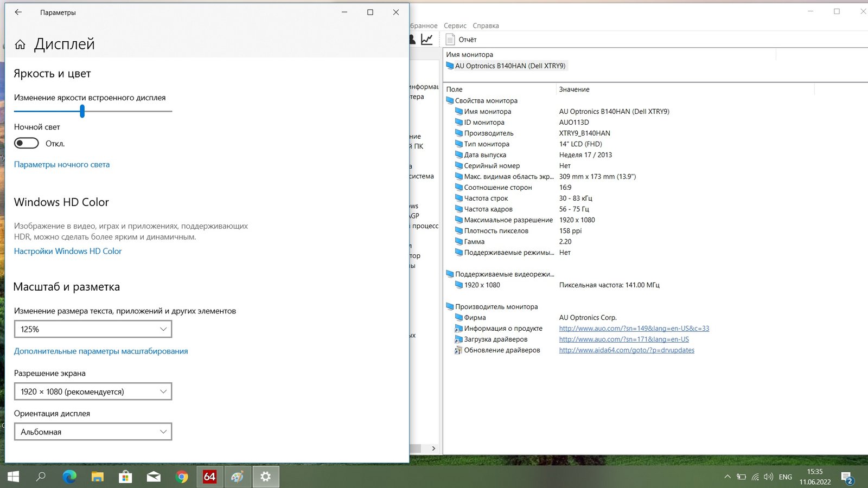Viewport: 868px width, 488px height.
Task: Click the Информация о продукте row icon
Action: coord(458,329)
